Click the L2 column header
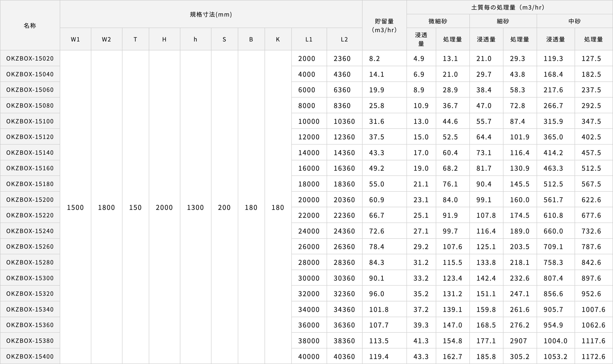 [344, 39]
